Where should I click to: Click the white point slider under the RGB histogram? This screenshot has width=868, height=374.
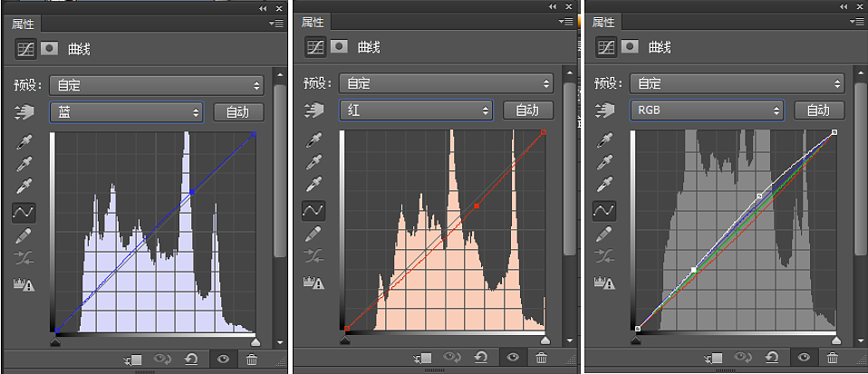pos(836,340)
